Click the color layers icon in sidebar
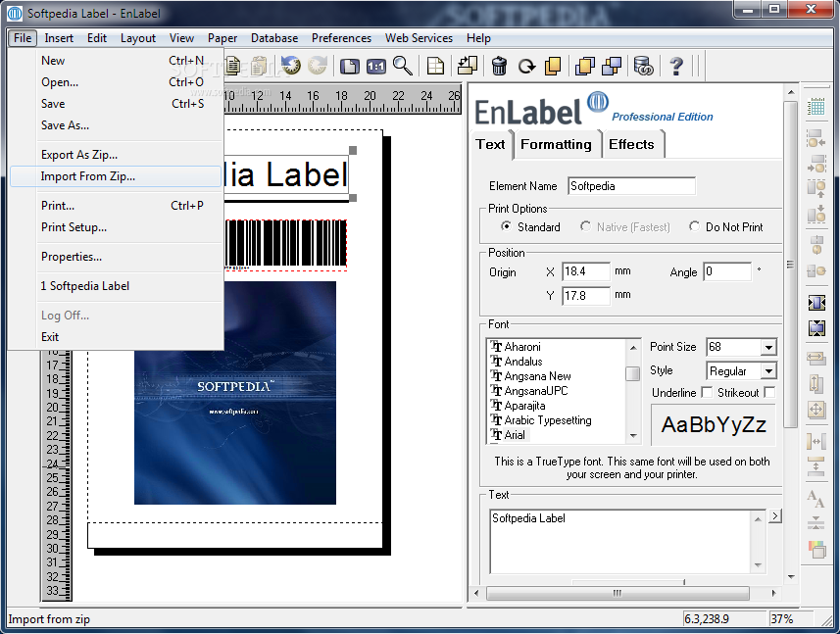 816,550
